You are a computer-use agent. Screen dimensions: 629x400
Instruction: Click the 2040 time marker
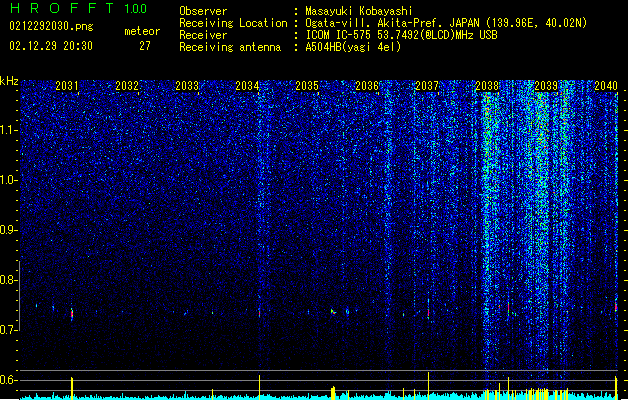pyautogui.click(x=606, y=86)
